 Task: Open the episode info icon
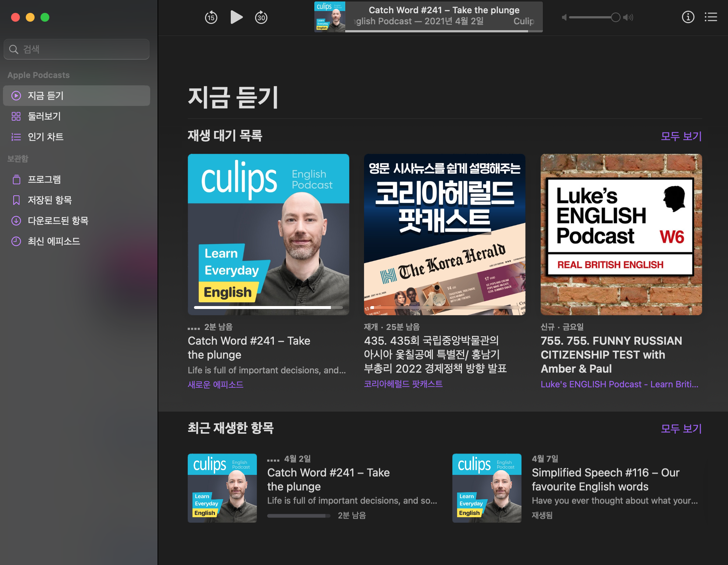[688, 17]
